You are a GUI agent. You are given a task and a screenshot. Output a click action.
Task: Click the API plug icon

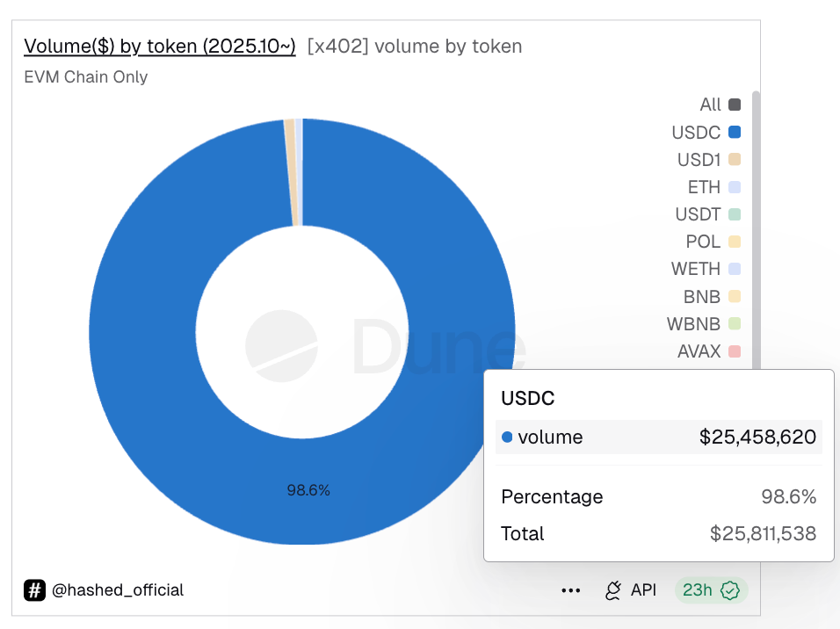point(613,590)
